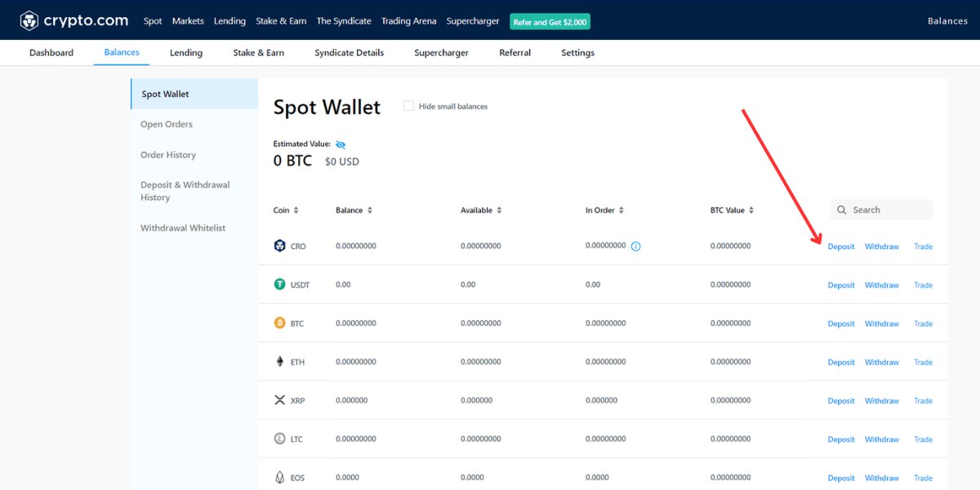This screenshot has height=490, width=980.
Task: Open Order History in the sidebar
Action: (168, 154)
